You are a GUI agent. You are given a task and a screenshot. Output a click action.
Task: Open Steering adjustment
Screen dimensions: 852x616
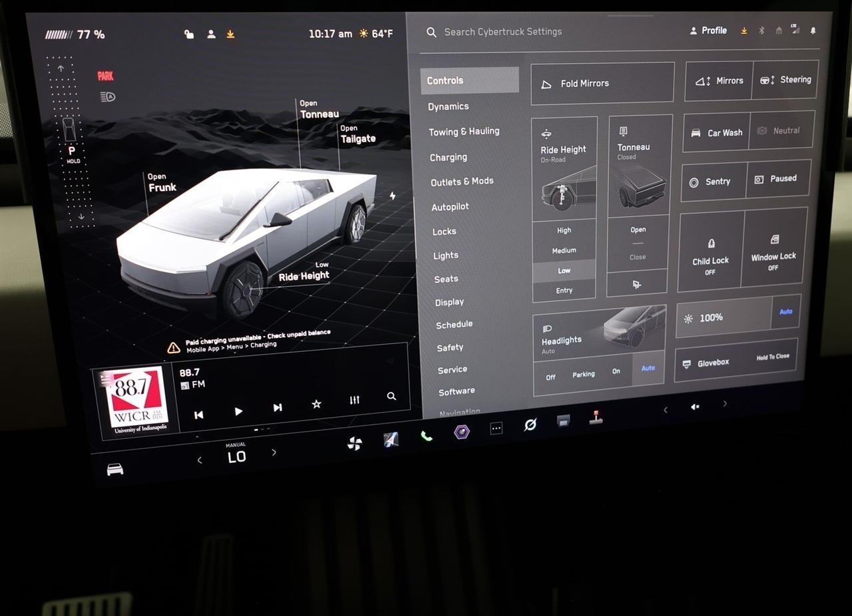point(785,80)
